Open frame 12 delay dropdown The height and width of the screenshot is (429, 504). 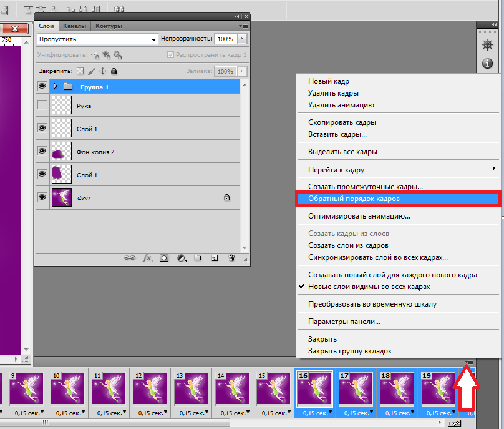(x=165, y=412)
